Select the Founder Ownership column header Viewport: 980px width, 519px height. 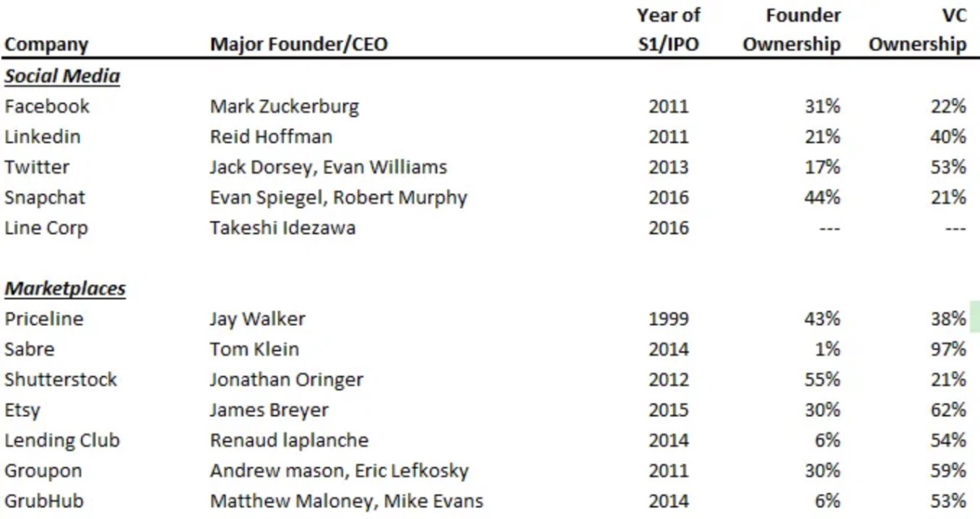(x=792, y=30)
